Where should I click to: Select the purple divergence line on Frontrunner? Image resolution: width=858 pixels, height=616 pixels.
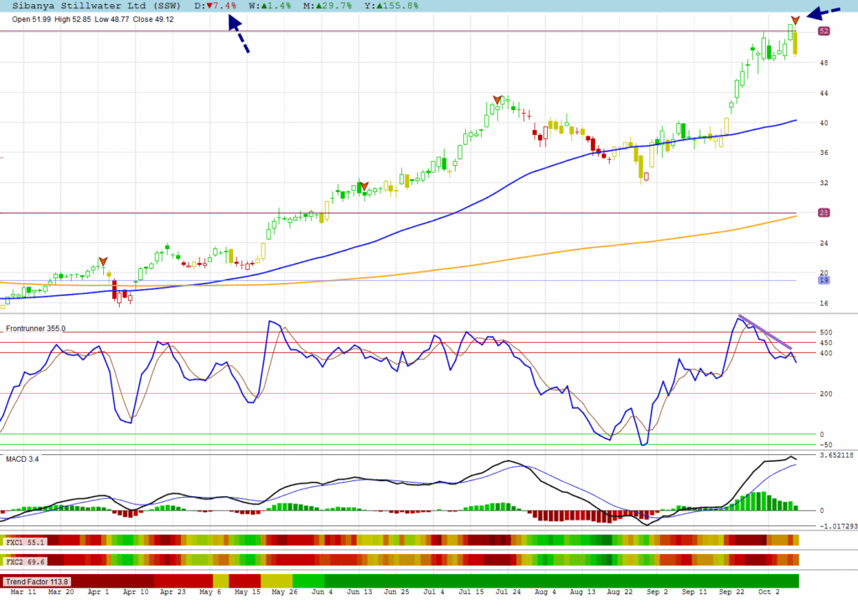pos(765,333)
